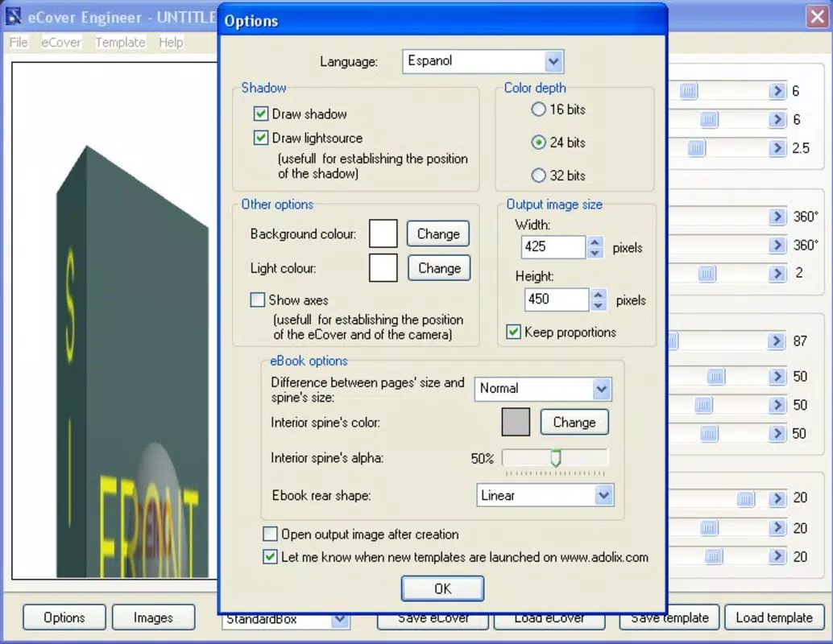Decrease the Width using the down arrow

tap(595, 253)
